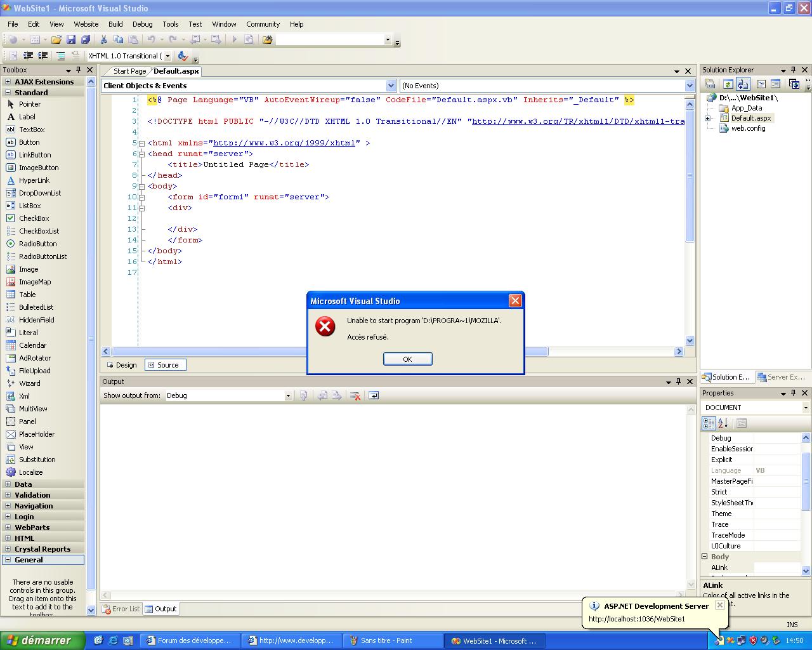Open the (No Events) dropdown
This screenshot has width=812, height=650.
click(x=690, y=86)
